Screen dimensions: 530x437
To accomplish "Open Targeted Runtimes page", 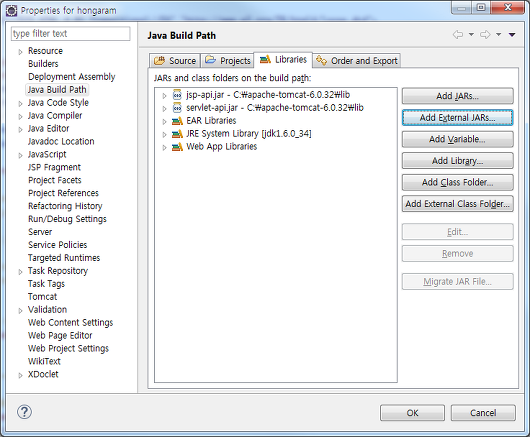I will click(64, 258).
